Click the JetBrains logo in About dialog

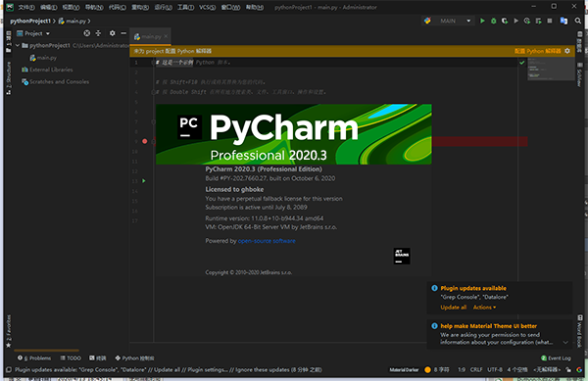[402, 256]
